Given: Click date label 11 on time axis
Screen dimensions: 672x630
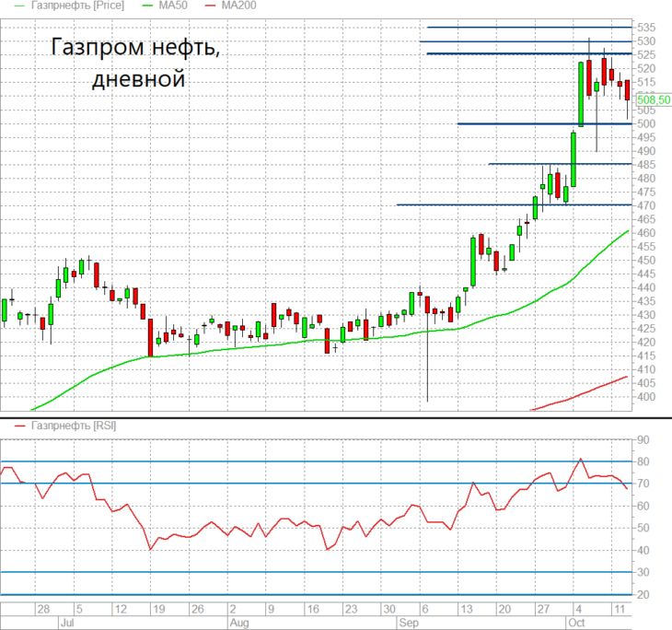Looking at the screenshot, I should point(620,609).
